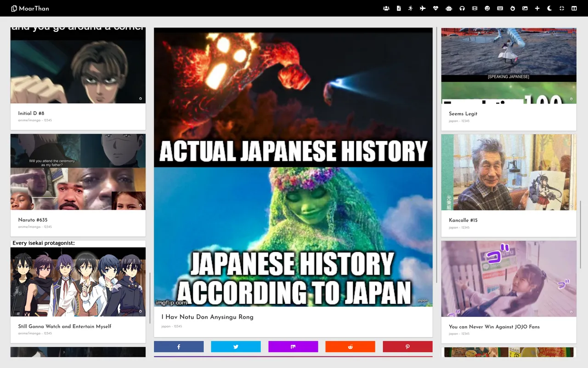
Task: Click the center column scrollbar
Action: 436,155
